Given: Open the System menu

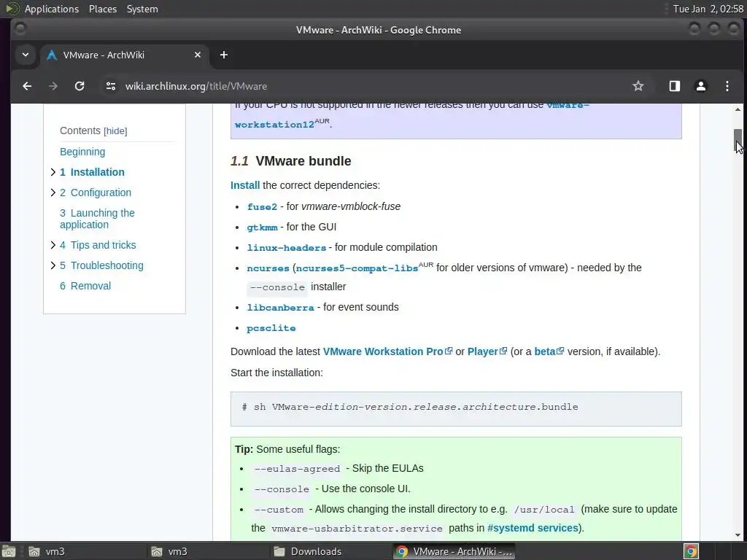Looking at the screenshot, I should [142, 9].
